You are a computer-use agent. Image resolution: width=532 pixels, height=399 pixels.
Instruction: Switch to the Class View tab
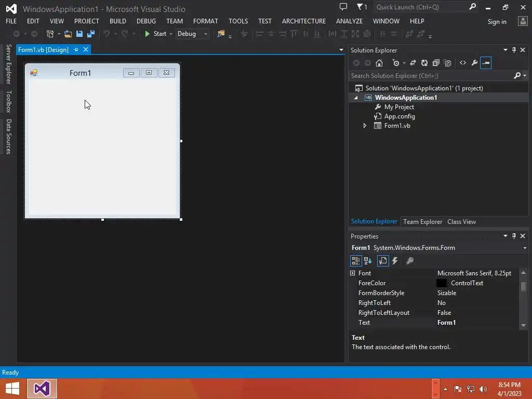461,221
